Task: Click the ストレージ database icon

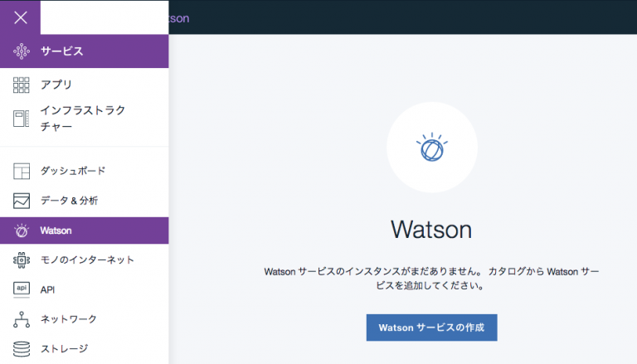Action: pos(22,349)
